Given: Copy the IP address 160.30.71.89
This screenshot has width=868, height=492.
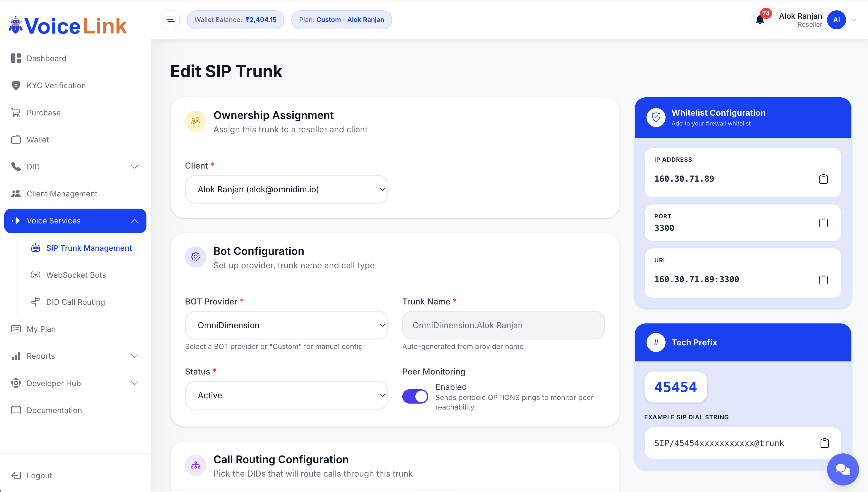Looking at the screenshot, I should point(824,179).
